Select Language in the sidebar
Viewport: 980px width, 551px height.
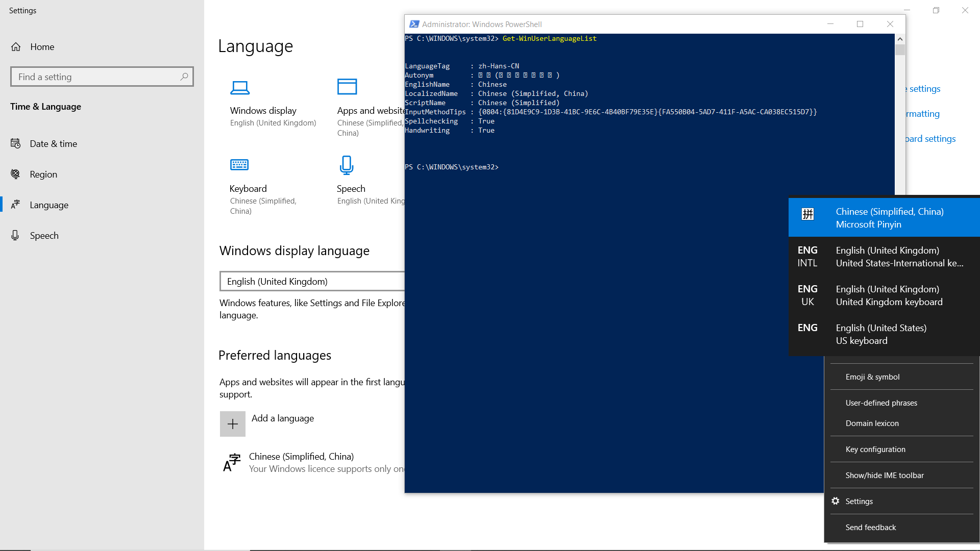click(x=102, y=205)
